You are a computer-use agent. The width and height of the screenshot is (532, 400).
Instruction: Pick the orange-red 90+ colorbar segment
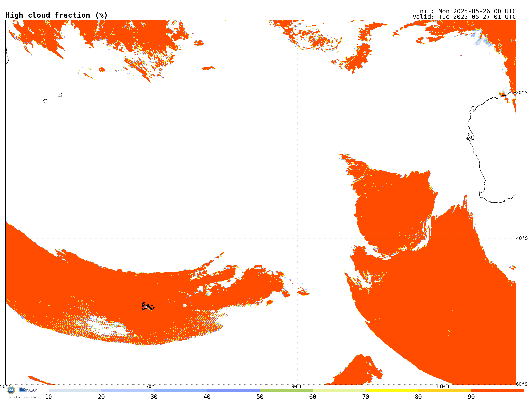click(x=498, y=391)
